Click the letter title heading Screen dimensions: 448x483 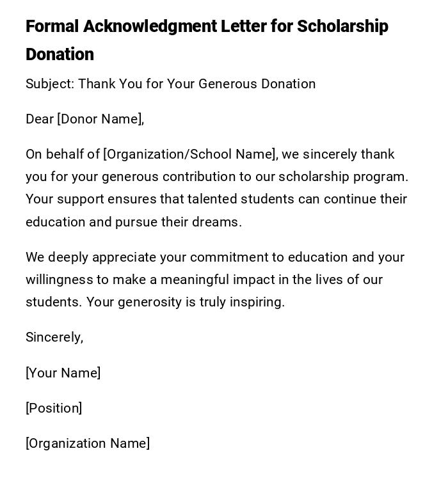(x=207, y=27)
